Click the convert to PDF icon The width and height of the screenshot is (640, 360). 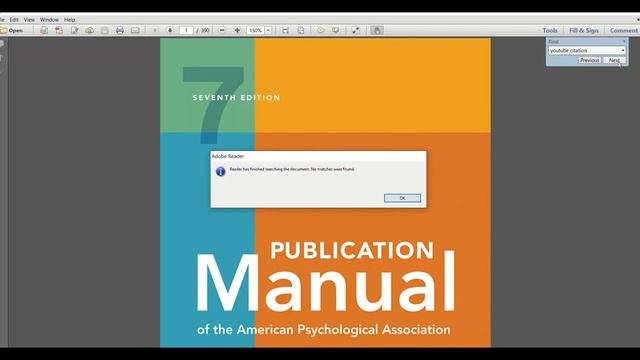(44, 31)
